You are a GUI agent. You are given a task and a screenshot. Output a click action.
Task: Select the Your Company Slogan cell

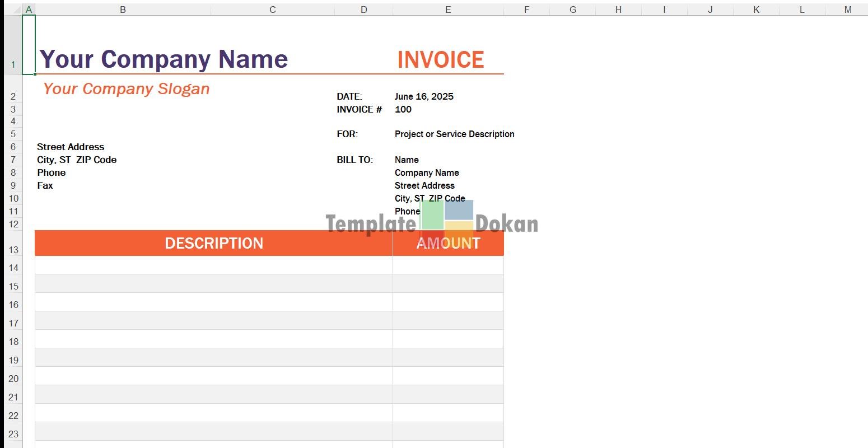(x=127, y=89)
